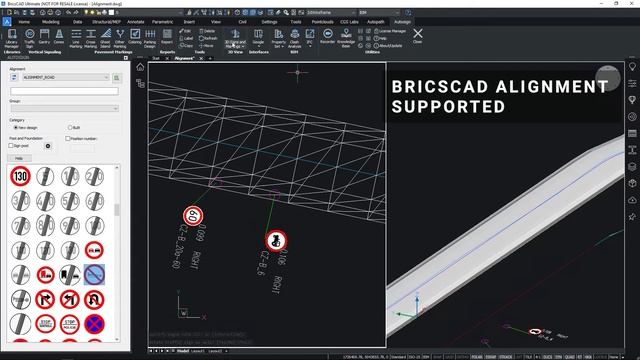Viewport: 640px width, 360px height.
Task: Open the 2dWireframe visual style dropdown
Action: [330, 13]
